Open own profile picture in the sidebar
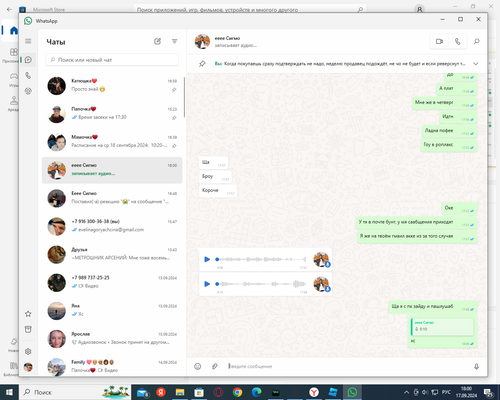Screen dimensions: 500x400 click(x=28, y=367)
